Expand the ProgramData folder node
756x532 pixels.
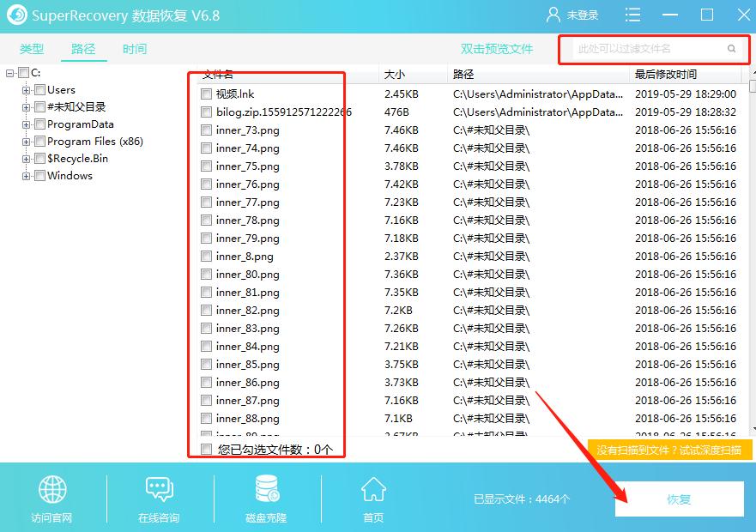[26, 124]
